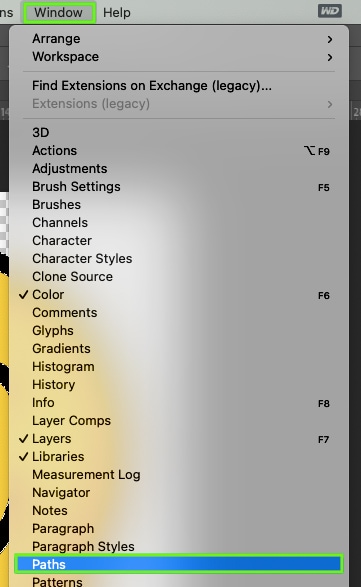Click the WD icon in menu bar
Screen dimensions: 361x587
coord(330,11)
